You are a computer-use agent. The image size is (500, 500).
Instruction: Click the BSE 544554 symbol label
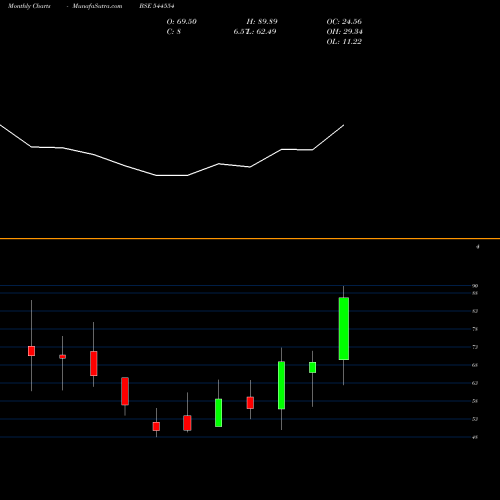[x=157, y=6]
